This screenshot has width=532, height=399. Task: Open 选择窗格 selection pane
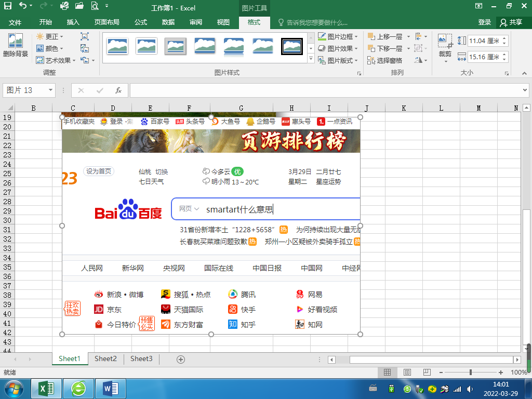pos(385,60)
